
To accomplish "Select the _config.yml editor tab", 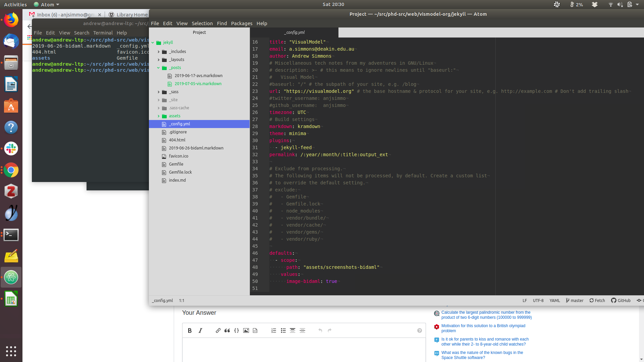I will 294,33.
